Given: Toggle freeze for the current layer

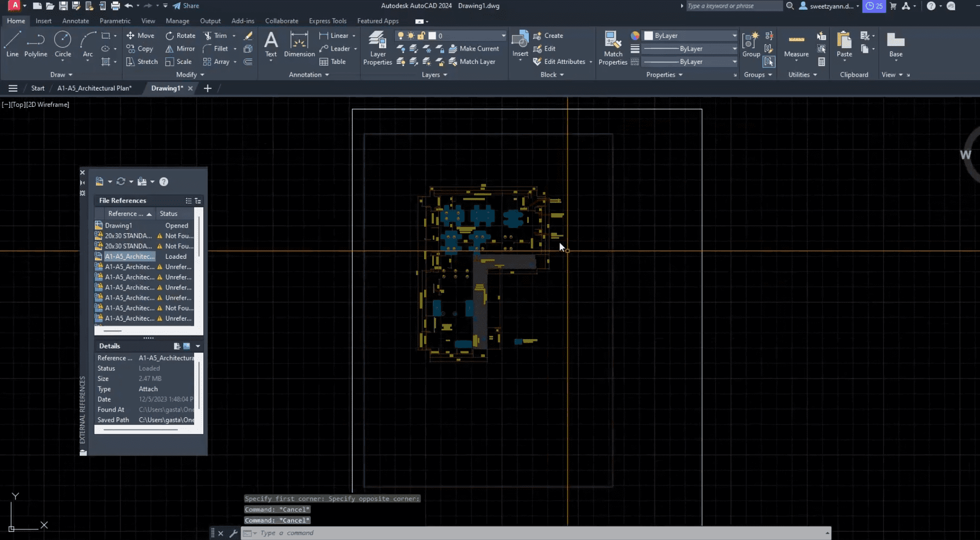Looking at the screenshot, I should pyautogui.click(x=411, y=35).
